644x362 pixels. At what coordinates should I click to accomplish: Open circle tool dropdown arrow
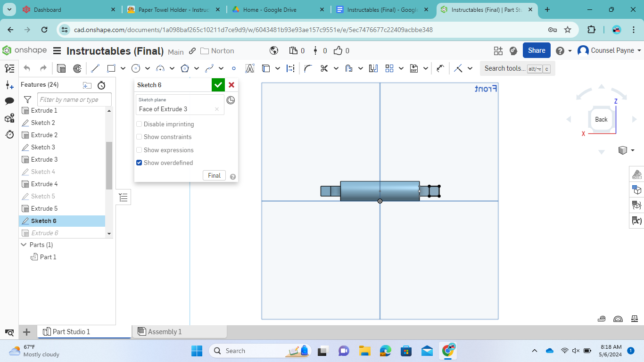pos(148,68)
